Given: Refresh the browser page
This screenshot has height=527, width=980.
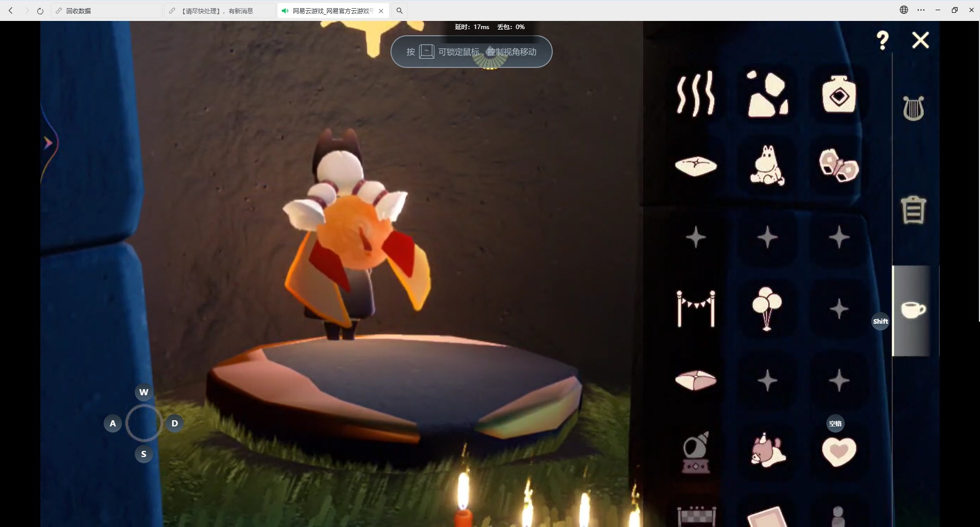Looking at the screenshot, I should [40, 11].
